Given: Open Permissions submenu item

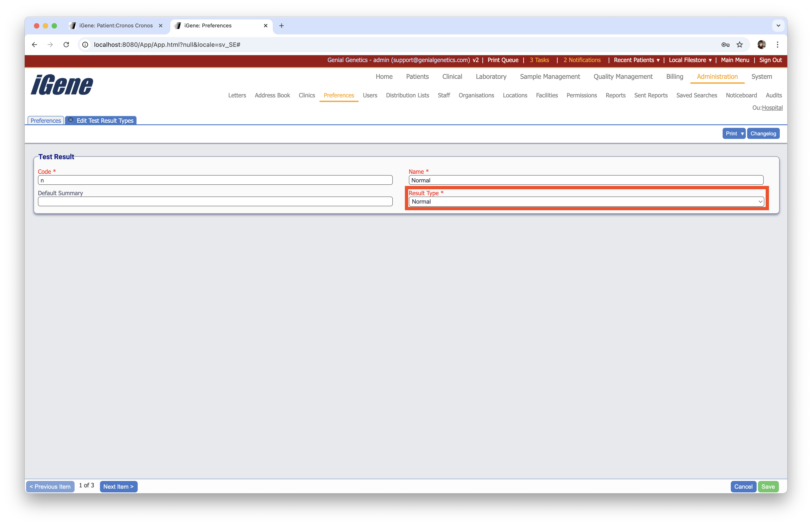Looking at the screenshot, I should (x=581, y=96).
